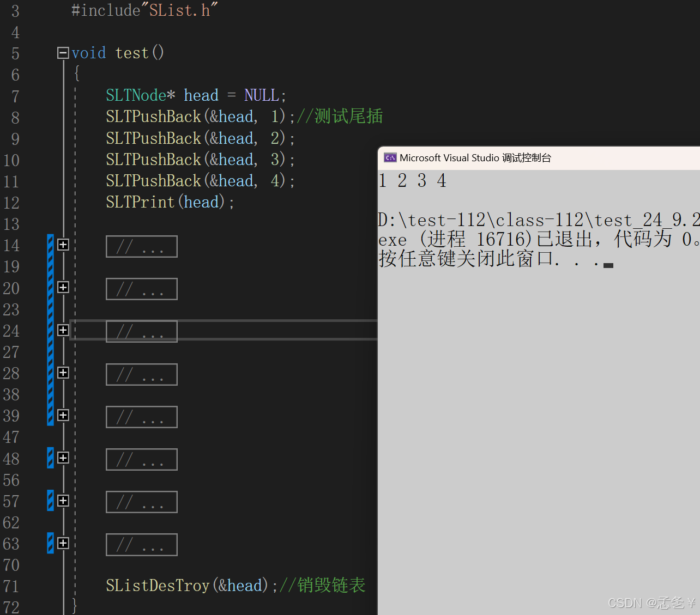The width and height of the screenshot is (700, 615).
Task: Click the opening brace on line 6
Action: (x=77, y=73)
